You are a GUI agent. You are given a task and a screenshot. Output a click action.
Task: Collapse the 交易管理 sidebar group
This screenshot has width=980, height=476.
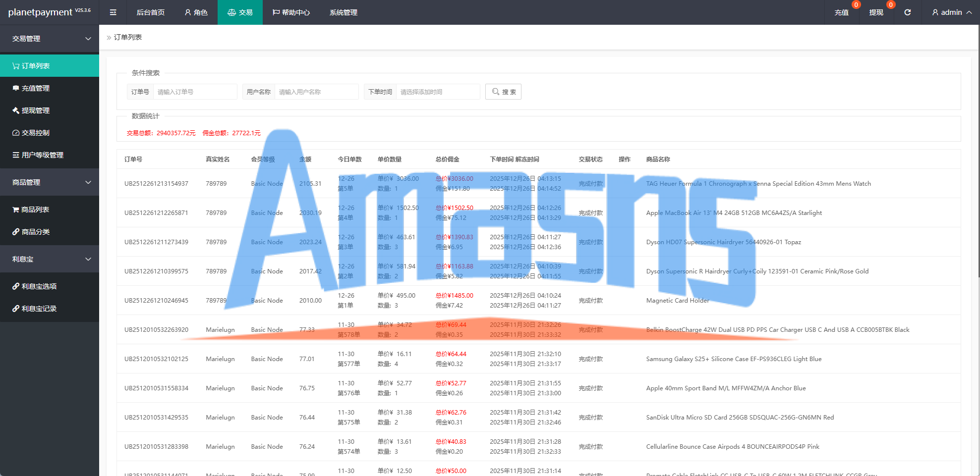50,39
